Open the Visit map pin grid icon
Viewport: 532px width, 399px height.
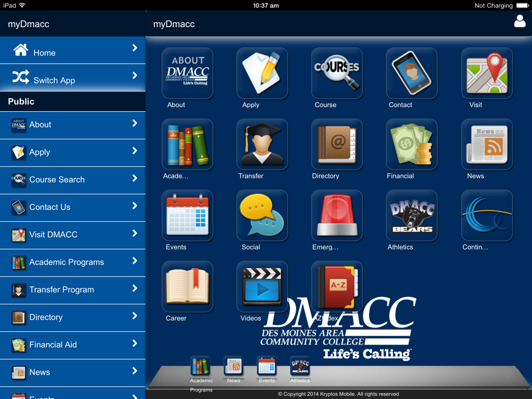click(487, 73)
